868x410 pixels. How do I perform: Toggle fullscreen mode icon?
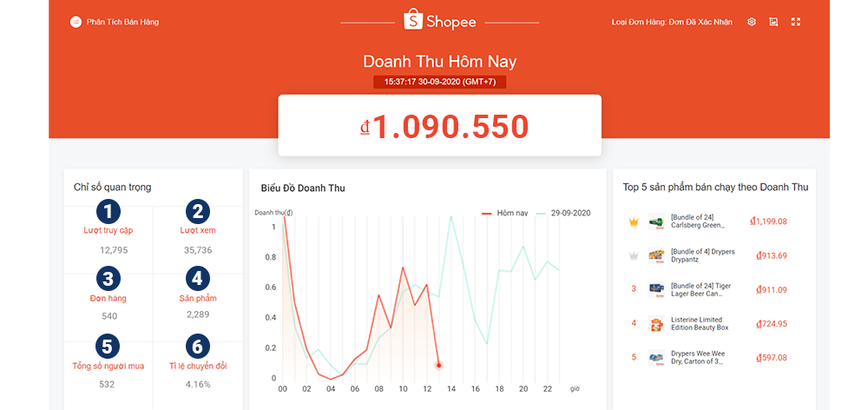(x=796, y=23)
